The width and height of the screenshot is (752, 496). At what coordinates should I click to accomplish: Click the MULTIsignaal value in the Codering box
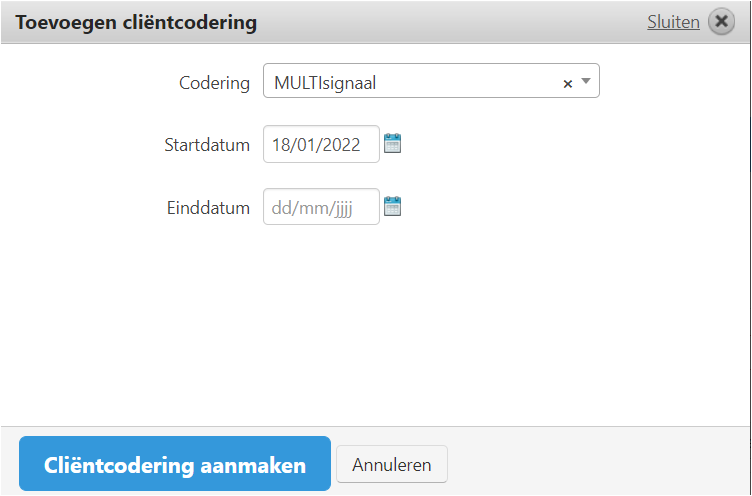point(325,83)
